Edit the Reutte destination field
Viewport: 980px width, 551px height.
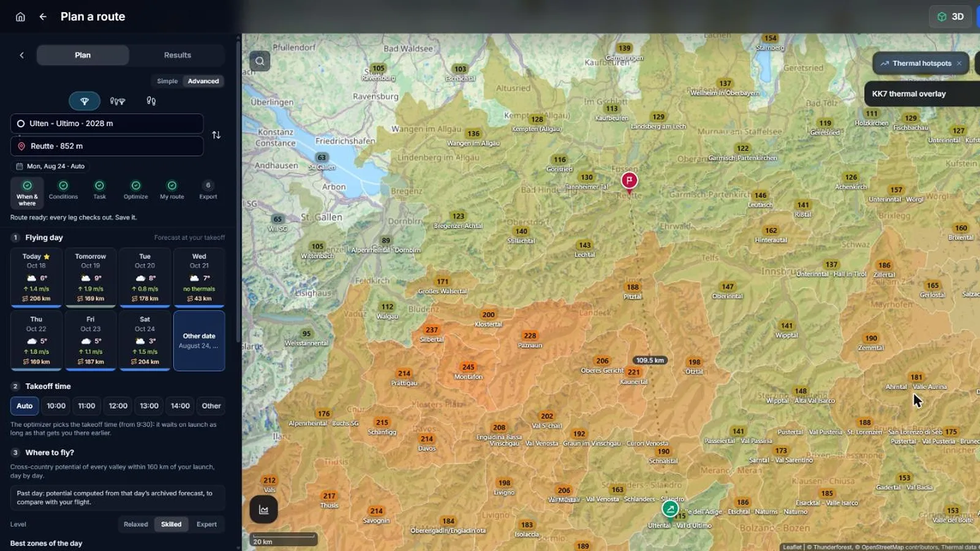[x=107, y=146]
